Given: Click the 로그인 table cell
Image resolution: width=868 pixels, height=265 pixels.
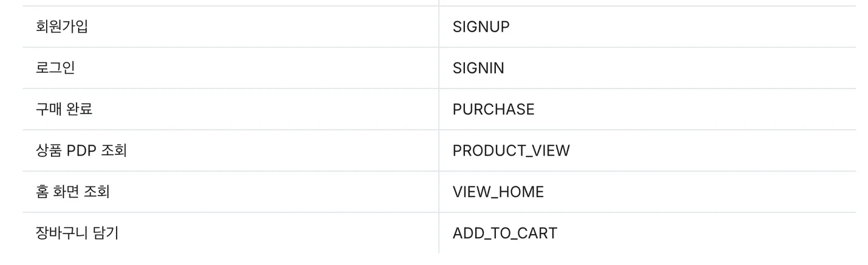Looking at the screenshot, I should click(x=55, y=68).
